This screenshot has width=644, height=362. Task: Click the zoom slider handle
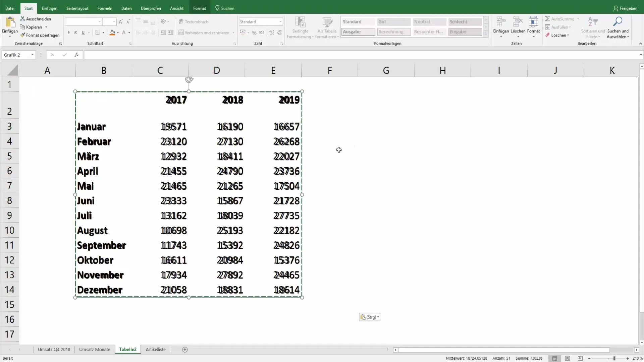coord(614,358)
